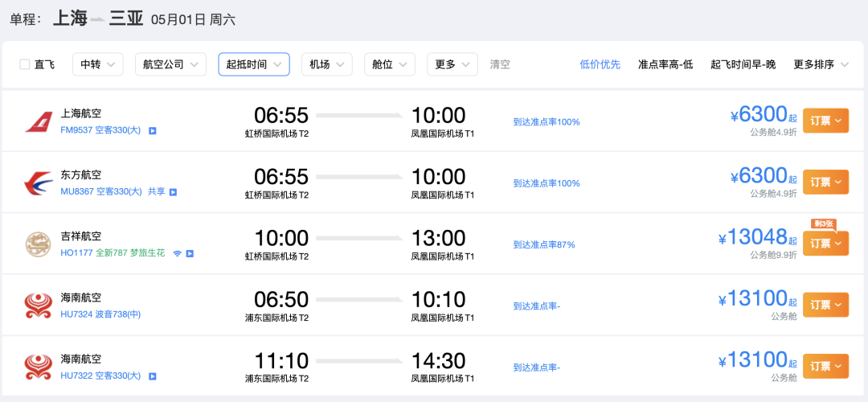The image size is (868, 402).
Task: Open flight info FM9537 空客330(大)
Action: [100, 131]
